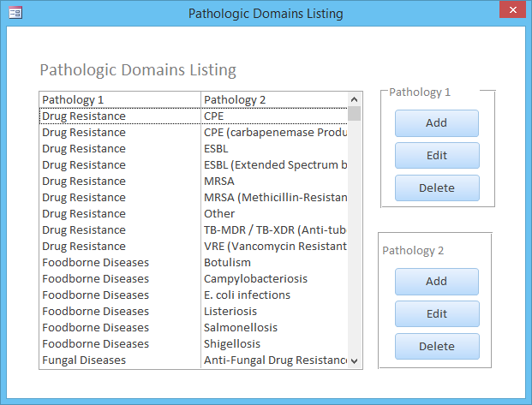Click the list scroll up arrow
Image resolution: width=532 pixels, height=405 pixels.
(x=354, y=99)
